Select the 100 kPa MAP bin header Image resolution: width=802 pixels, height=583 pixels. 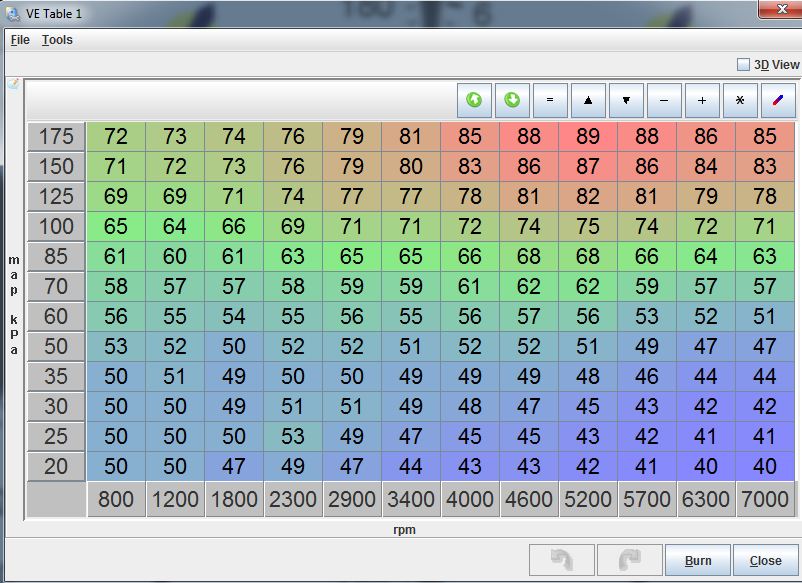click(x=56, y=227)
